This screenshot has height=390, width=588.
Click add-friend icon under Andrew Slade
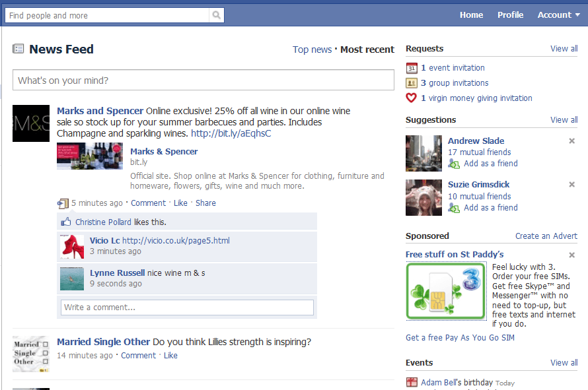point(454,164)
